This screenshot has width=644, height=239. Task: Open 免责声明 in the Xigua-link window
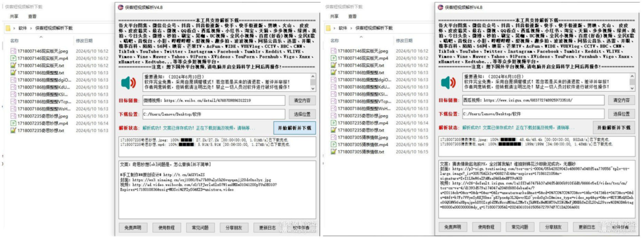[x=452, y=227]
